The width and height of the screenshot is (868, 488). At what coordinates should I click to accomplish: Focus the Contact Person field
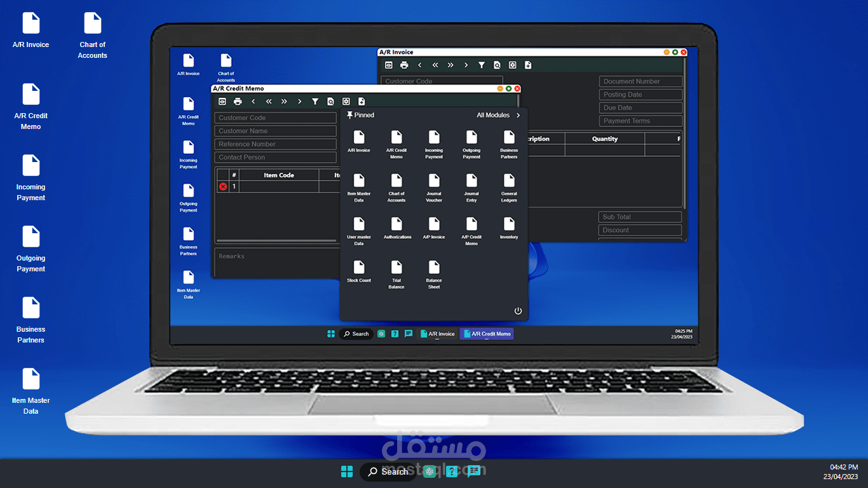(x=275, y=157)
